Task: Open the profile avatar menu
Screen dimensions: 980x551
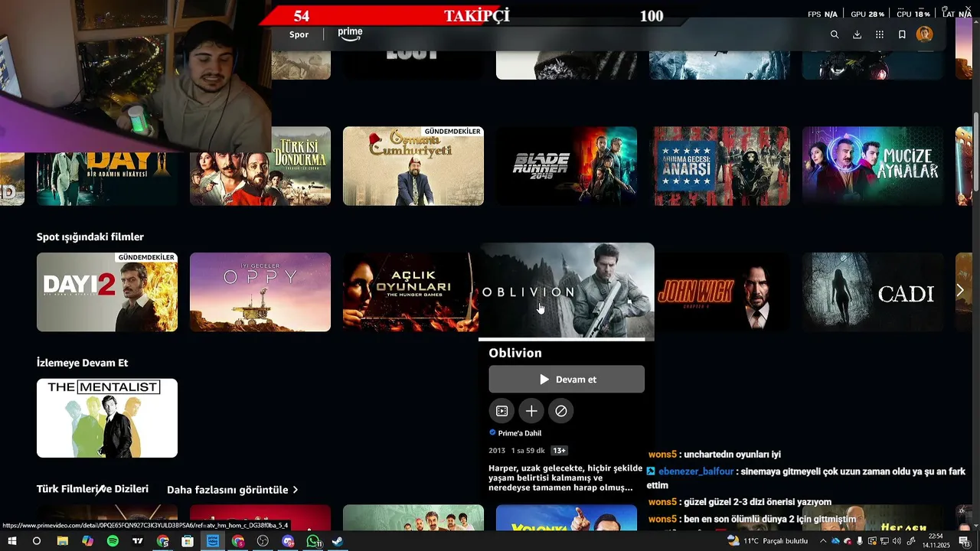Action: [x=925, y=34]
